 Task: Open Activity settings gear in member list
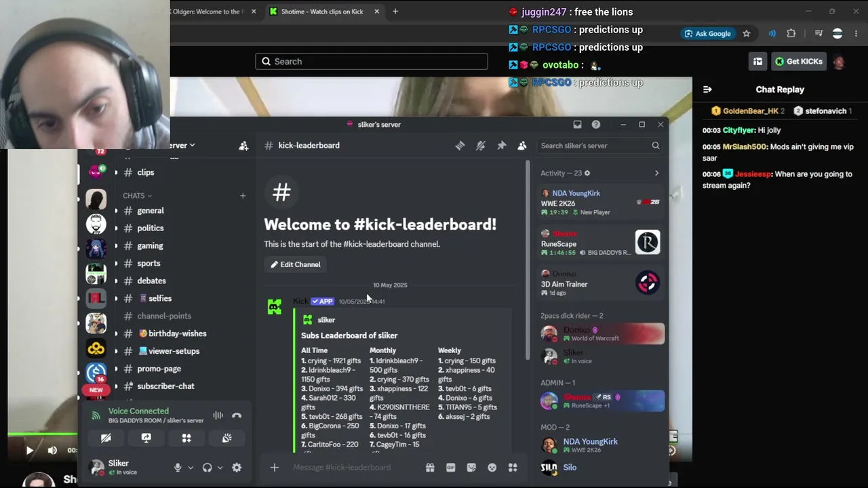[587, 173]
